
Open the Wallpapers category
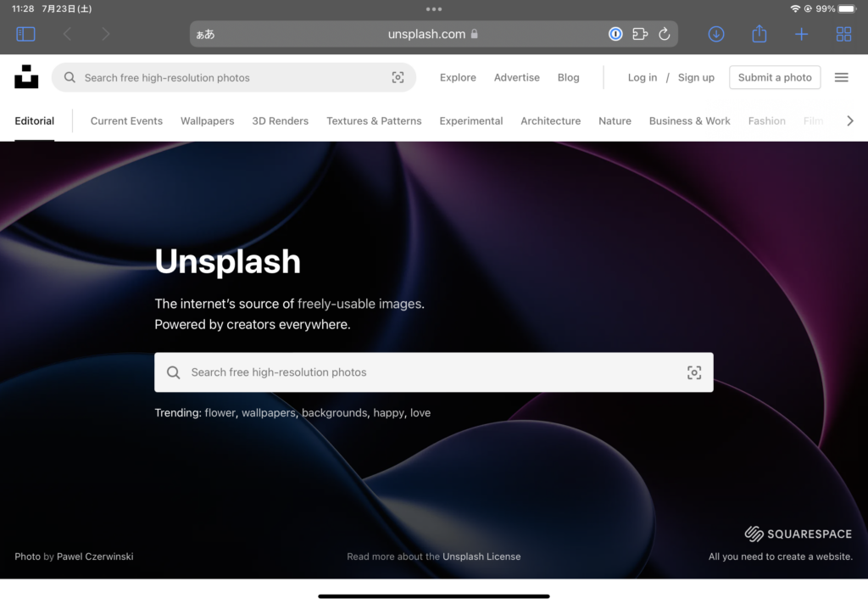pyautogui.click(x=207, y=120)
